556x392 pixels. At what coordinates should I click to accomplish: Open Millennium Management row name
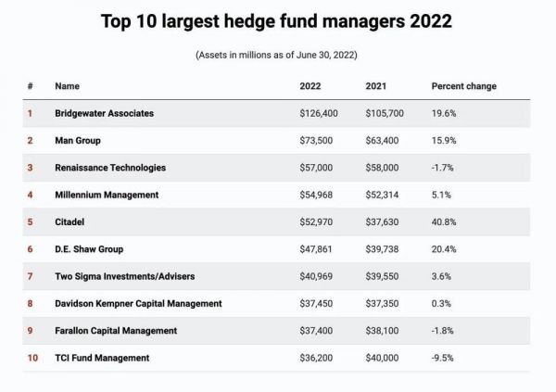(107, 195)
